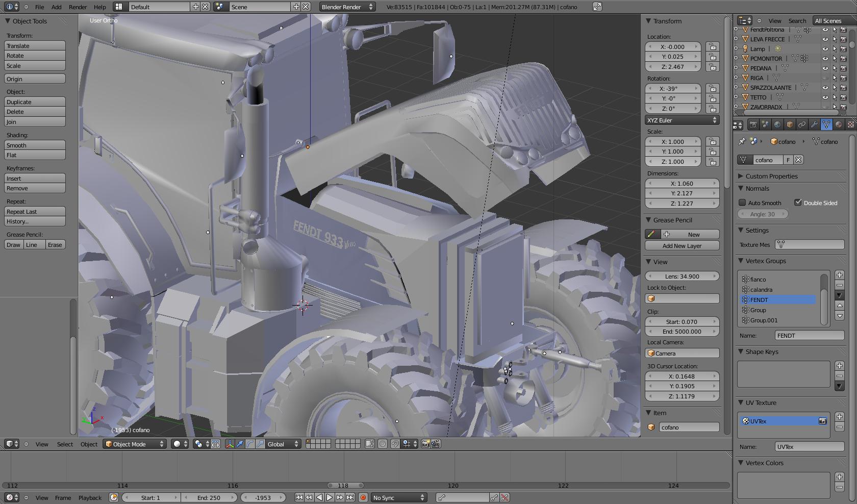857x504 pixels.
Task: Click the Lens 34.900 slider field
Action: point(682,276)
